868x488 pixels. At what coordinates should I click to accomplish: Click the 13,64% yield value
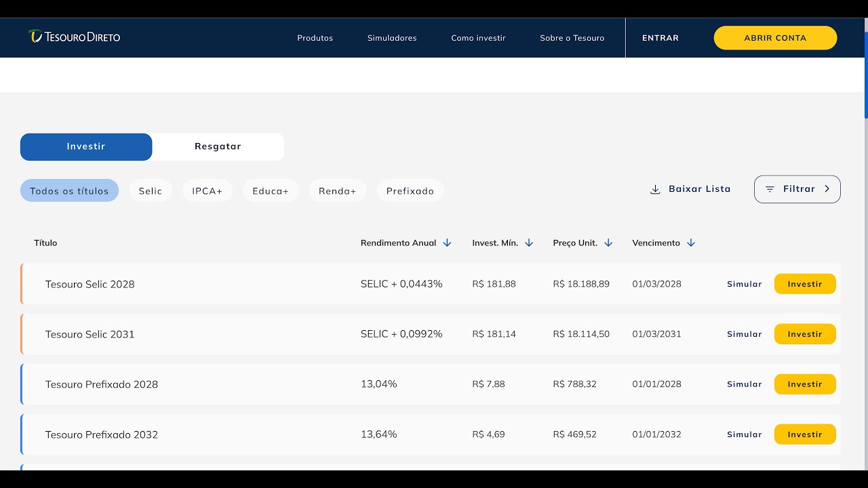click(x=379, y=434)
